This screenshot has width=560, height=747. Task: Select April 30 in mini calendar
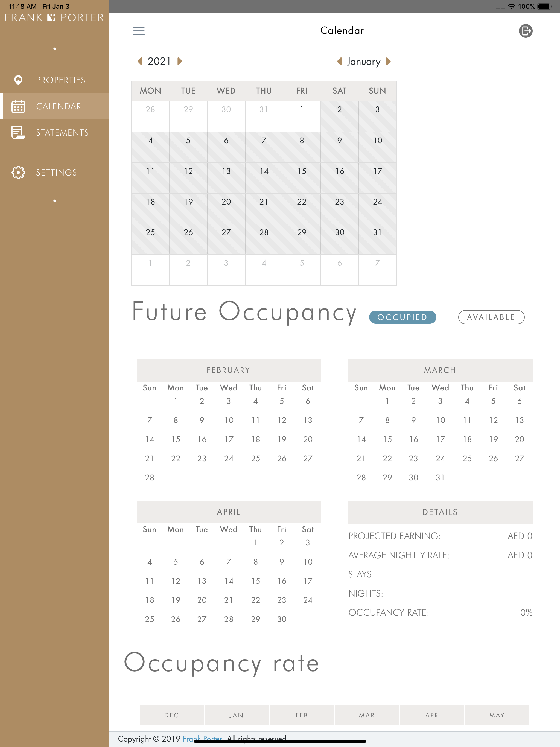coord(282,619)
